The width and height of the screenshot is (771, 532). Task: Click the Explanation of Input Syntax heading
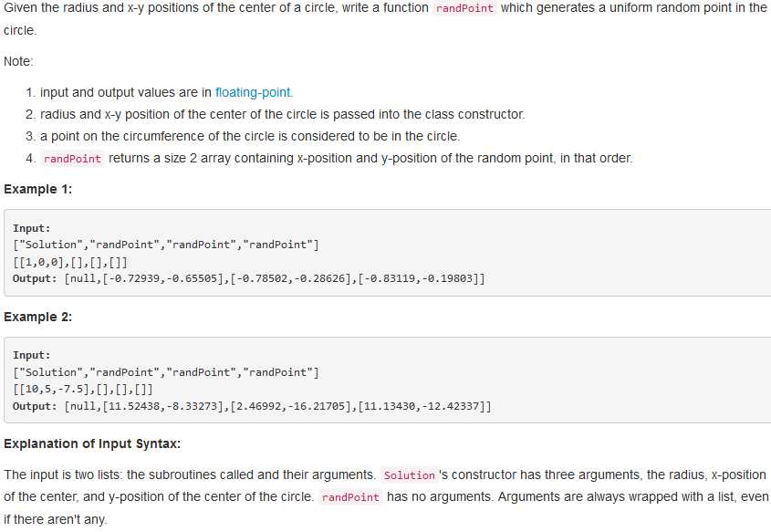click(92, 444)
